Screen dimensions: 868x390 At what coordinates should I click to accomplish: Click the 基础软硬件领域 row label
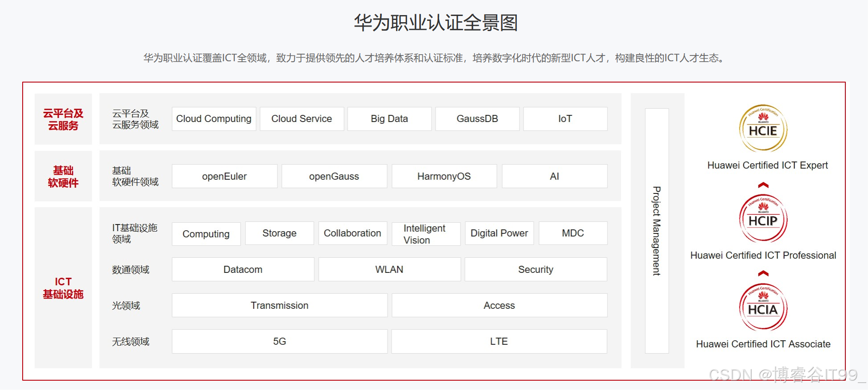tap(135, 176)
